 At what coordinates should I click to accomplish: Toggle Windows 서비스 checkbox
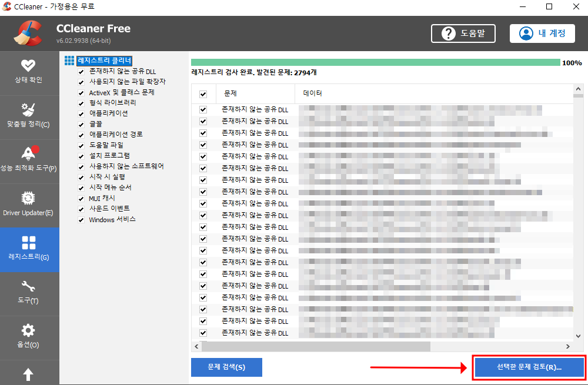[81, 220]
